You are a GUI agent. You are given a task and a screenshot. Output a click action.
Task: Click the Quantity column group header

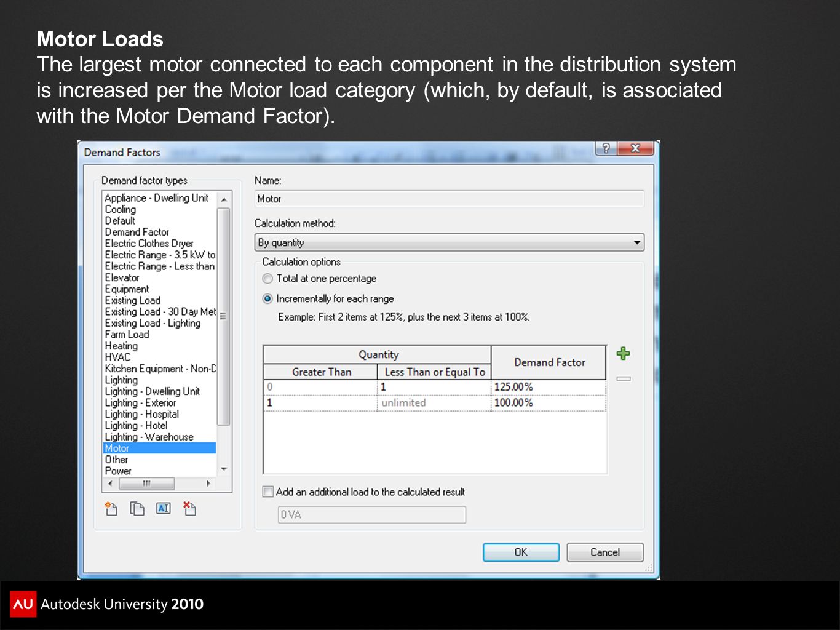point(378,354)
